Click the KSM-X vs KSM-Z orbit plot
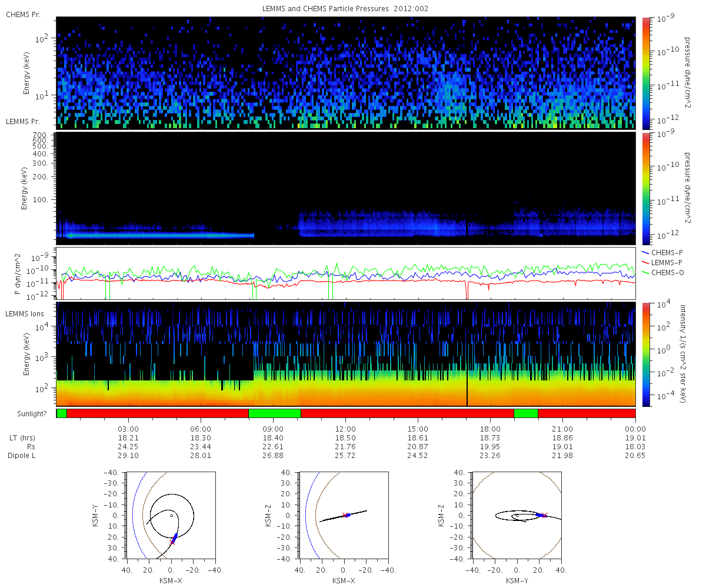The image size is (706, 588). point(344,515)
